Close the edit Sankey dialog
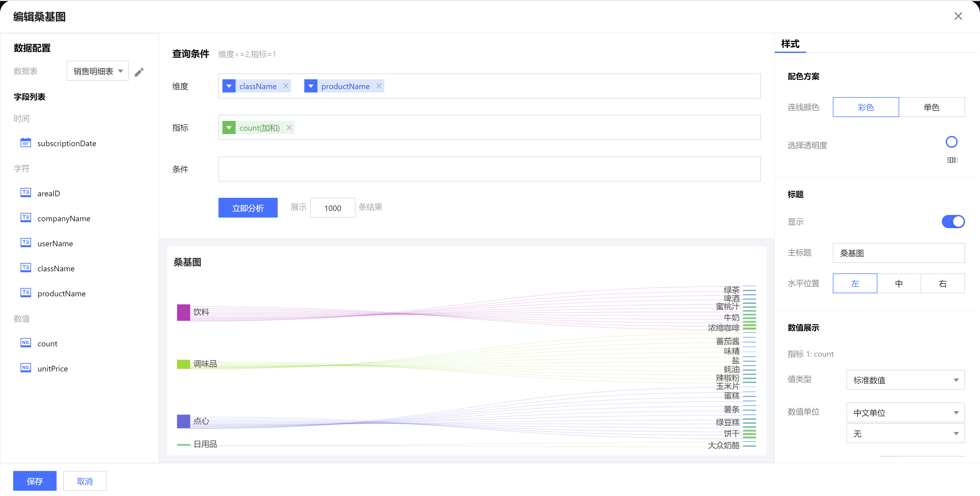Screen dimensions: 980x496 (x=958, y=16)
